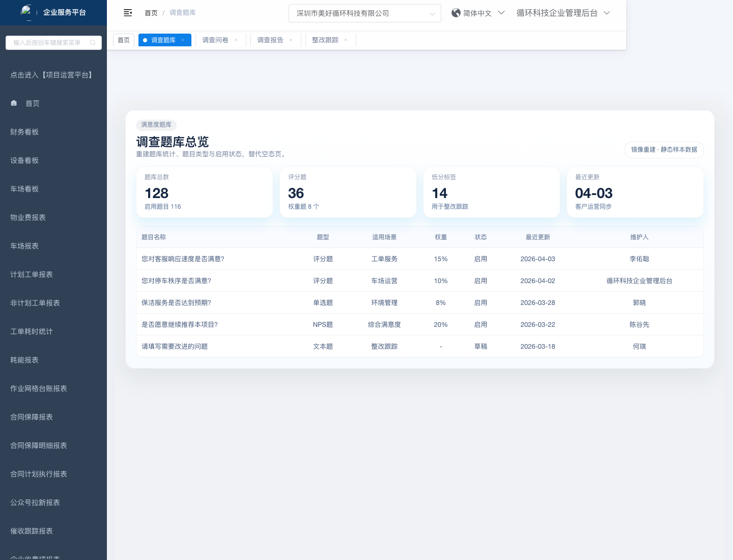Click the home icon in the sidebar

point(14,103)
